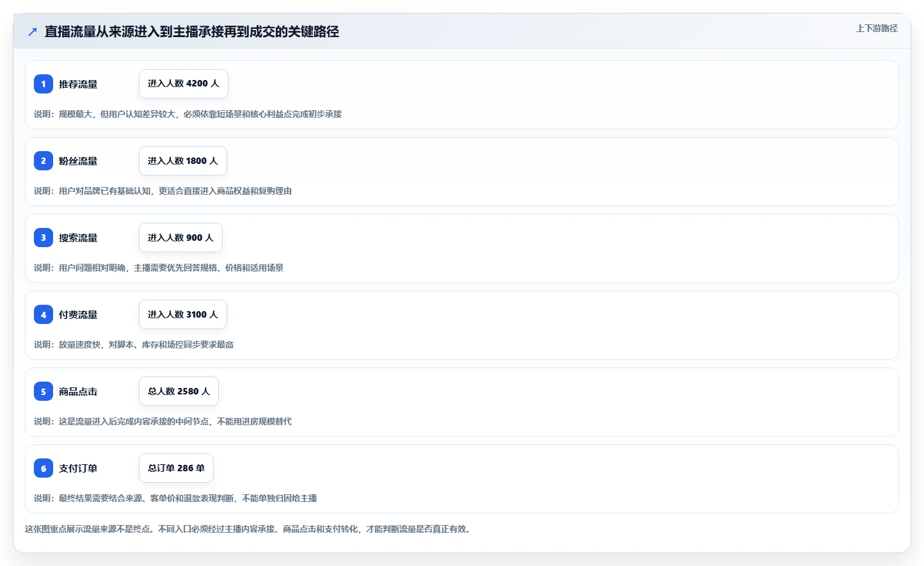
Task: Click the footer note 这张图重点展示流量来源不是终点
Action: pyautogui.click(x=250, y=529)
